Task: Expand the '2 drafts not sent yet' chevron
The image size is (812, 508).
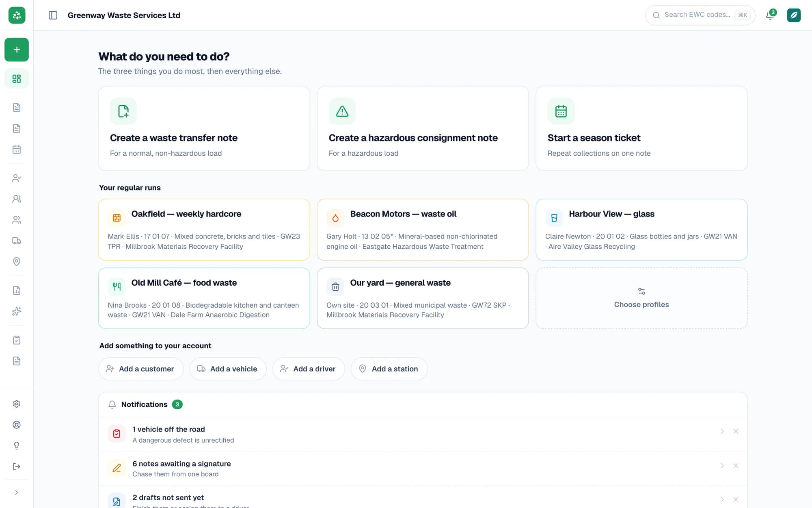Action: click(722, 499)
